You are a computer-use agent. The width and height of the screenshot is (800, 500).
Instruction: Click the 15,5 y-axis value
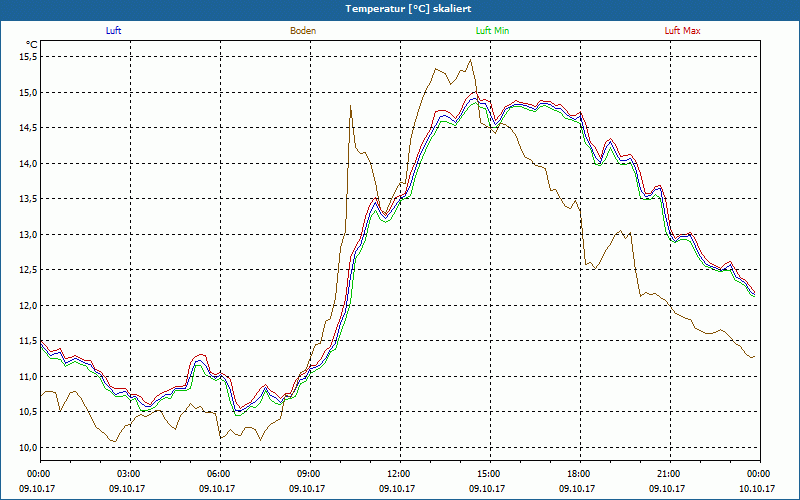click(29, 57)
